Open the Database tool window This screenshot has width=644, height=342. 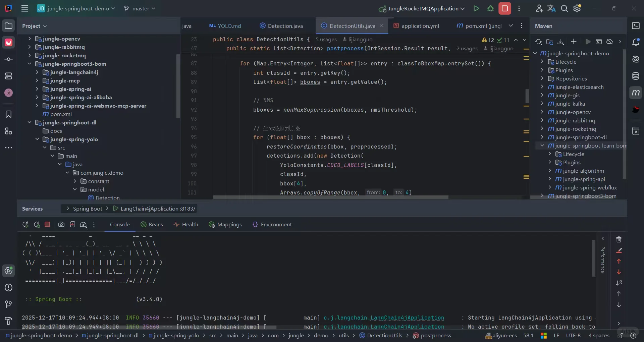point(636,76)
